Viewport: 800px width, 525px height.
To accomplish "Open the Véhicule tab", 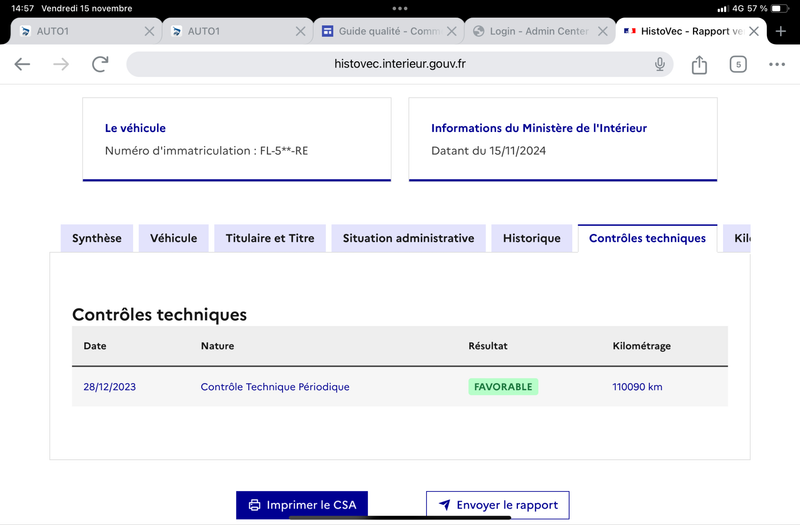I will tap(173, 238).
